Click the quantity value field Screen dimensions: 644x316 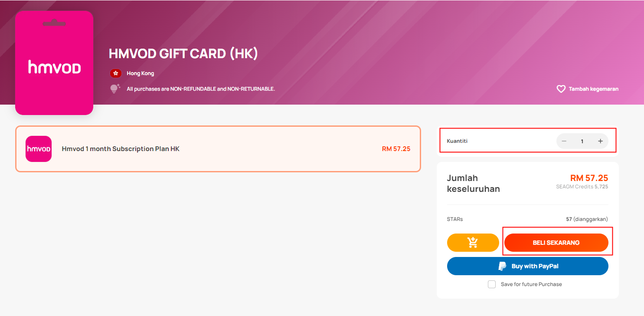coord(582,141)
